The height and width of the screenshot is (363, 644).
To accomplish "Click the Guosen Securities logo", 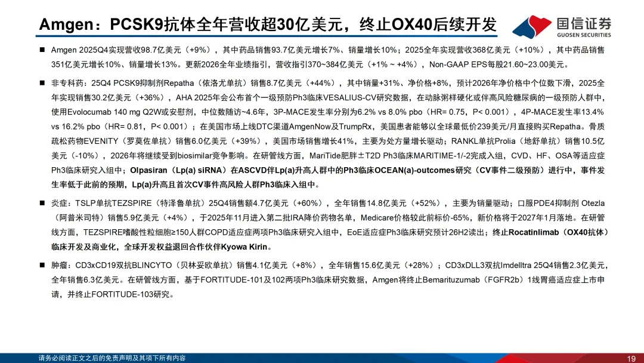I will [562, 27].
